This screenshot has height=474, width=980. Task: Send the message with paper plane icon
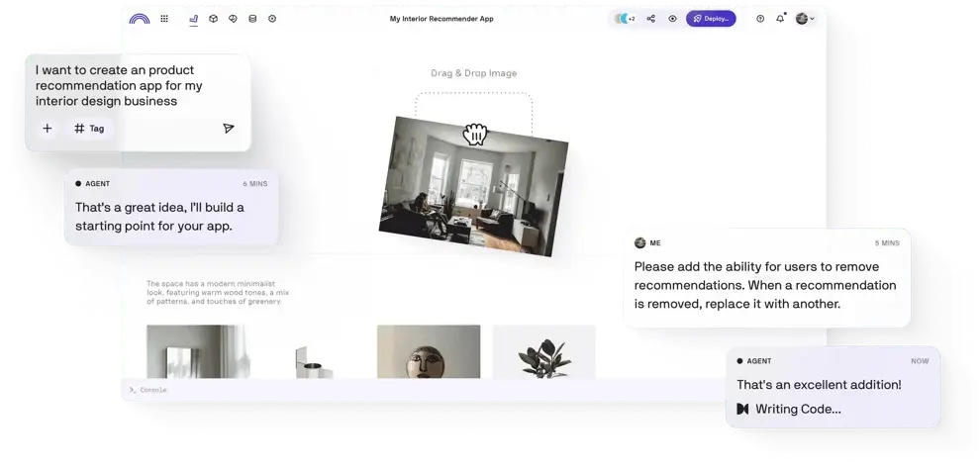(229, 129)
